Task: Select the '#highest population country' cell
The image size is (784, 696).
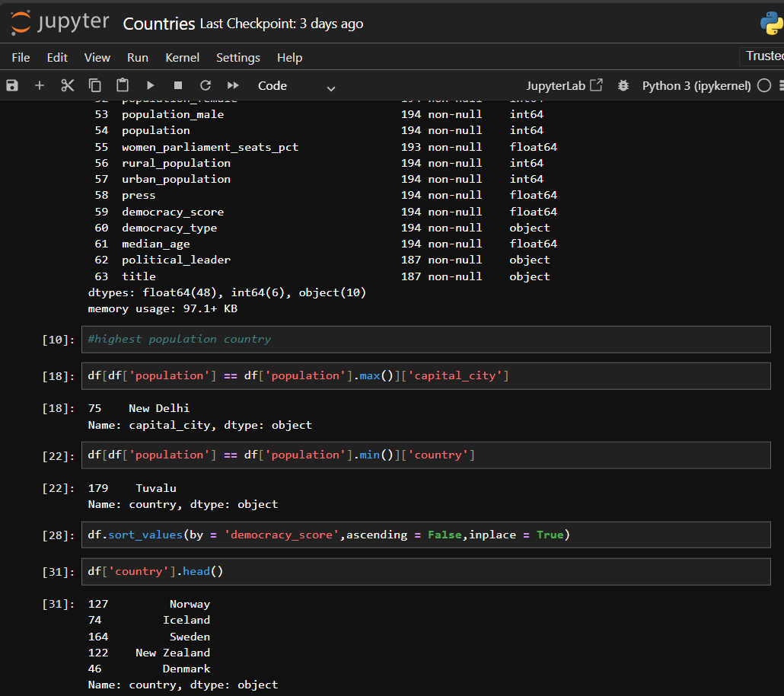Action: tap(426, 340)
